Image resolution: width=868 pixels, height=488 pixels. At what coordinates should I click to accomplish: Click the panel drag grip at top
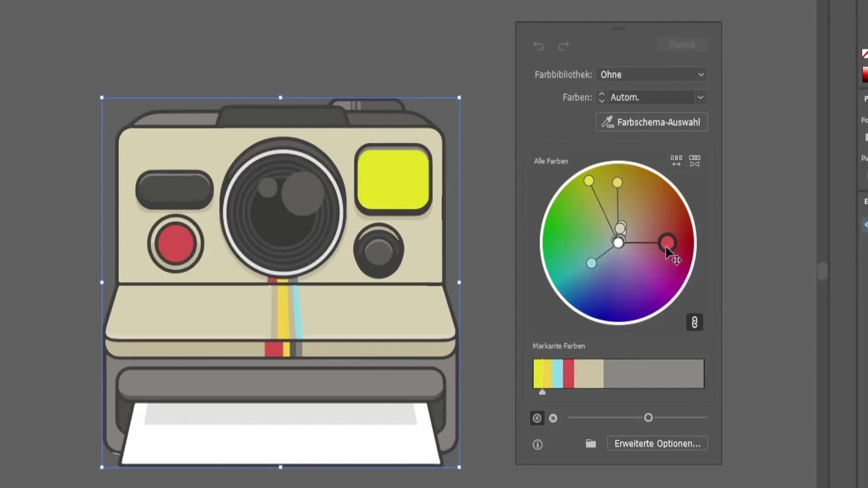click(618, 28)
